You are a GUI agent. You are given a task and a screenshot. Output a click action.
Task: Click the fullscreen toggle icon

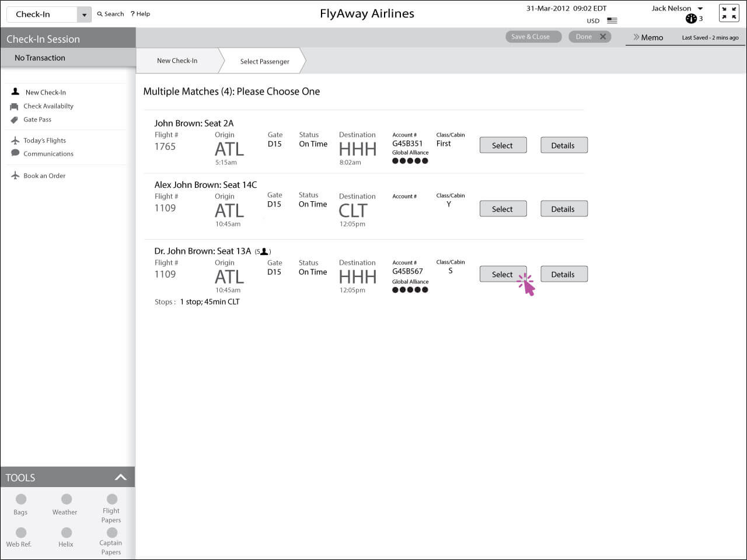(729, 13)
